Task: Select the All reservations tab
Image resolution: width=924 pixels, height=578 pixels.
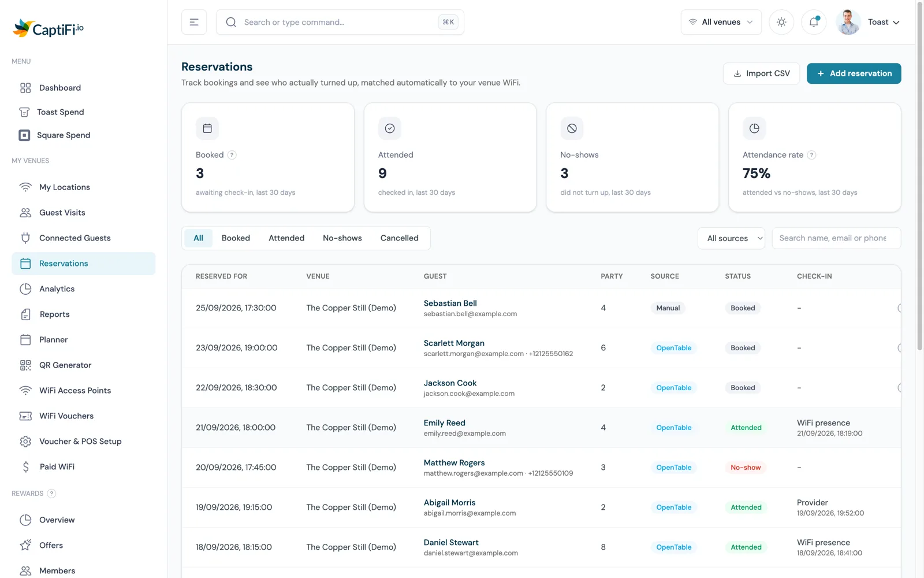Action: pyautogui.click(x=198, y=238)
